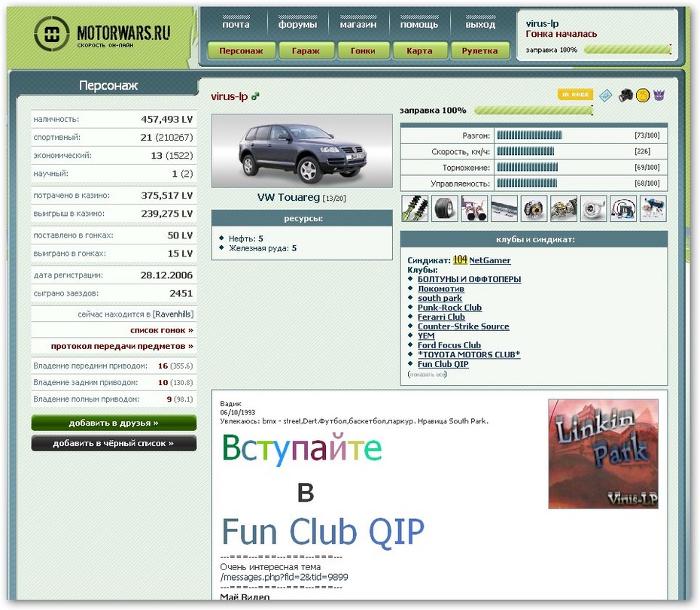The width and height of the screenshot is (700, 610).
Task: Select the exhaust pipes part icon
Action: [x=474, y=208]
